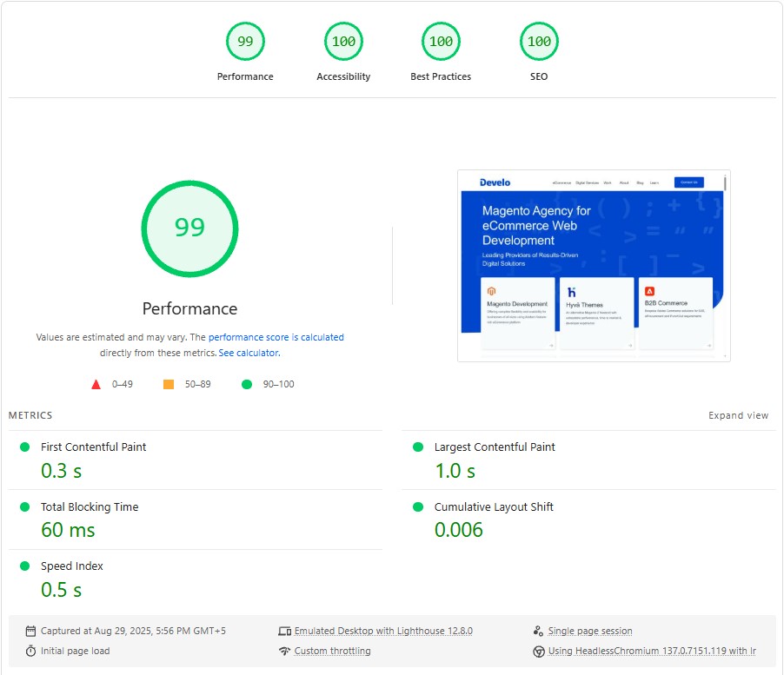Open the performance score is calculated link
This screenshot has height=675, width=784.
pos(275,337)
